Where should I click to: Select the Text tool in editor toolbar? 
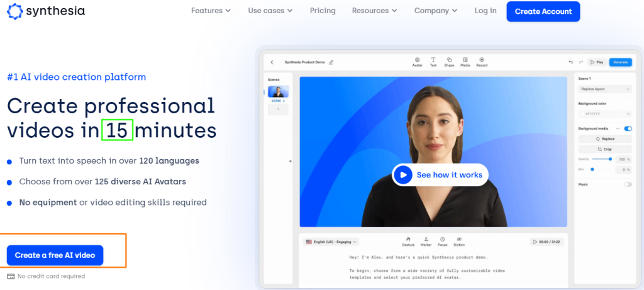point(433,62)
